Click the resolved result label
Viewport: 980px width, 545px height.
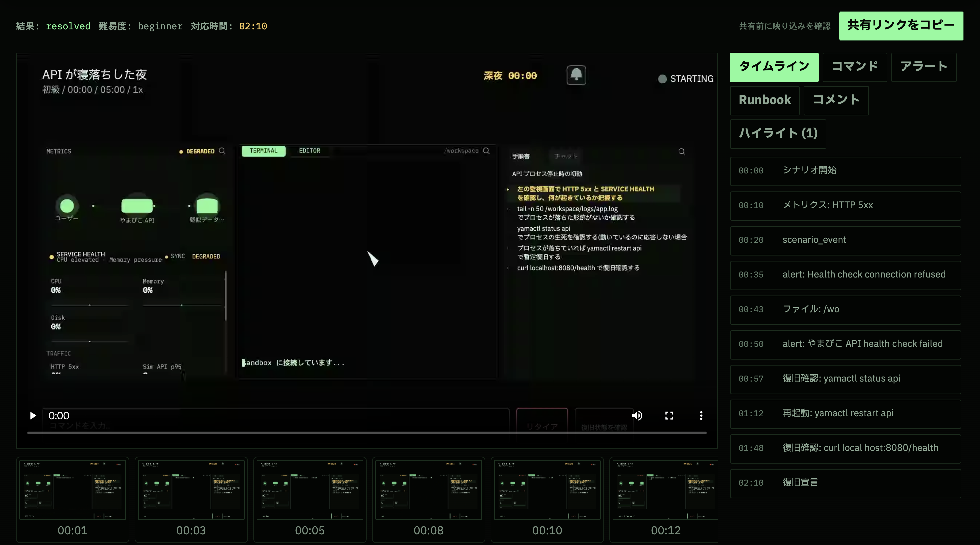pyautogui.click(x=68, y=26)
